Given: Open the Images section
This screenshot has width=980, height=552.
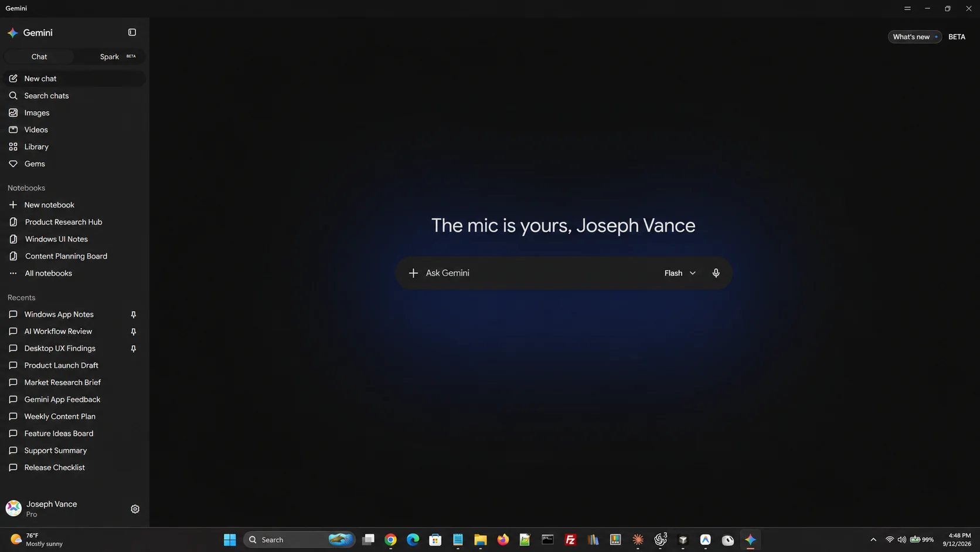Looking at the screenshot, I should [x=74, y=113].
